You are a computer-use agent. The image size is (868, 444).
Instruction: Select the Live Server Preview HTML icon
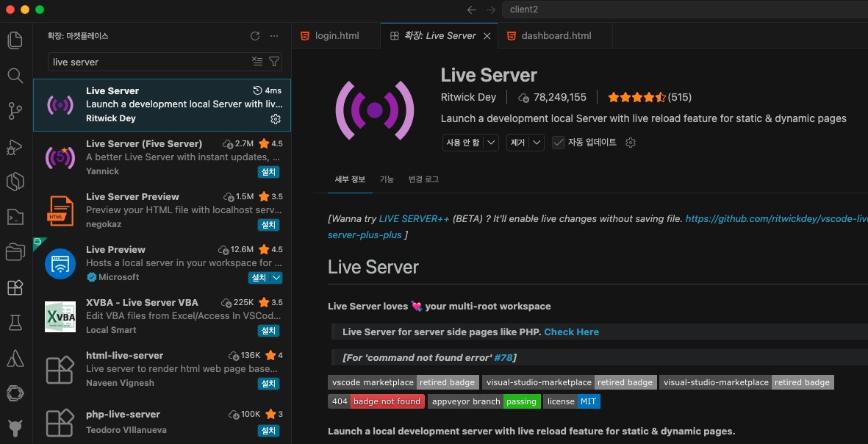click(60, 211)
